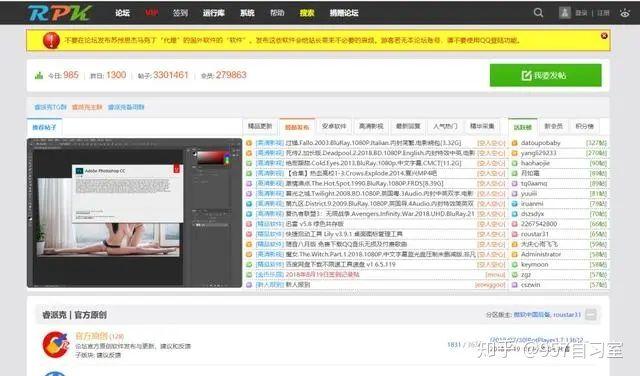Open the District 9 2009 post
The width and height of the screenshot is (640, 376).
pyautogui.click(x=380, y=204)
